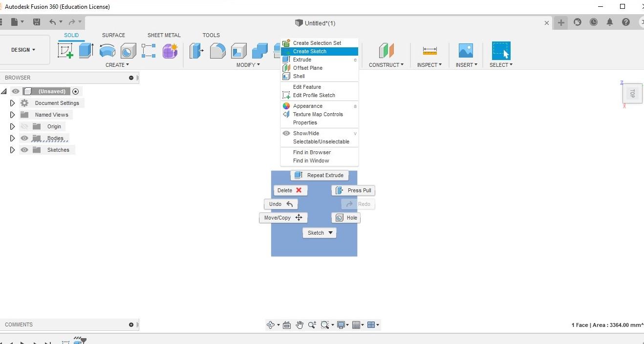
Task: Click the purple Create Form icon
Action: coord(170,51)
